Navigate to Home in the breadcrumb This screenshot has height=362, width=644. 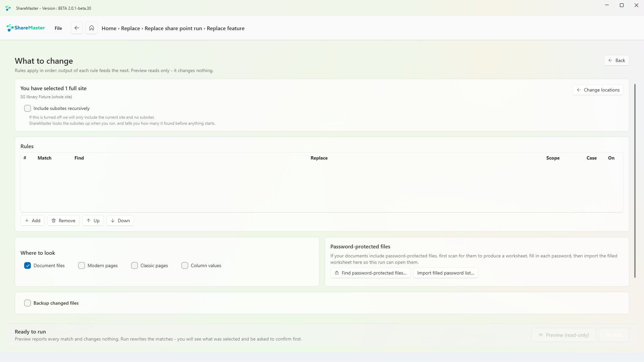109,28
